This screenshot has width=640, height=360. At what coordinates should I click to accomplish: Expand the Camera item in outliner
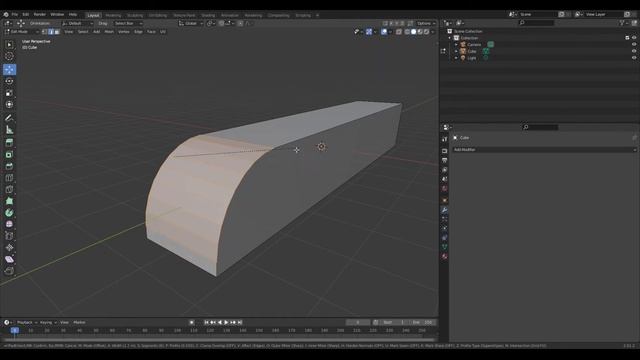[x=456, y=44]
